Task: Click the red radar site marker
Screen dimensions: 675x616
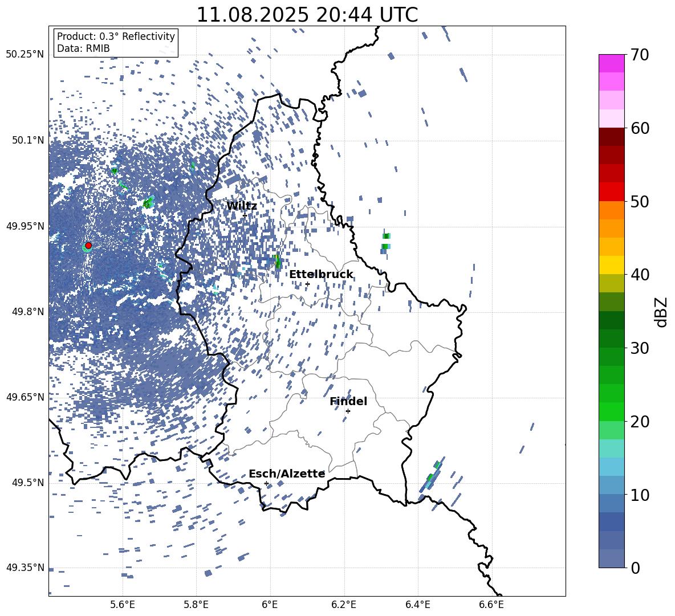Action: 88,246
